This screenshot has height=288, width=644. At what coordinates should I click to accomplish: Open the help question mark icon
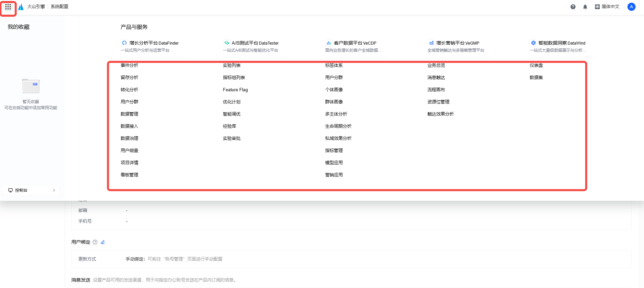point(573,7)
